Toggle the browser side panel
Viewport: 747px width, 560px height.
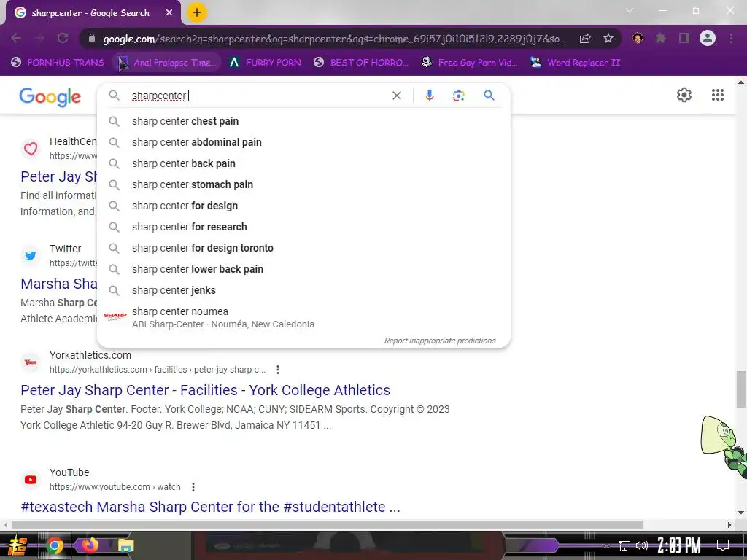[x=684, y=38]
